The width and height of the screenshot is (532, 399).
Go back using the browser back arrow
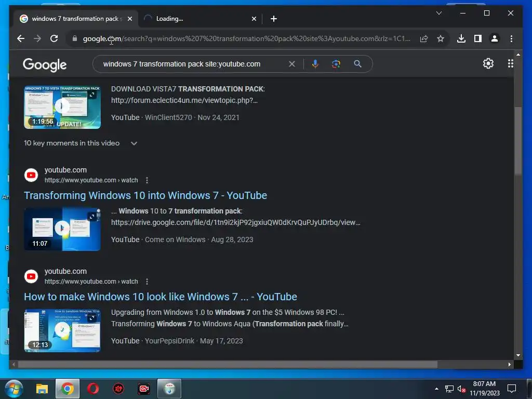(x=21, y=38)
